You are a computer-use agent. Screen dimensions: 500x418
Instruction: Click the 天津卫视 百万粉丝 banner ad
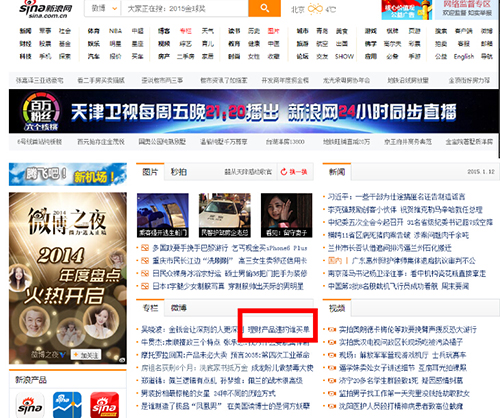254,111
